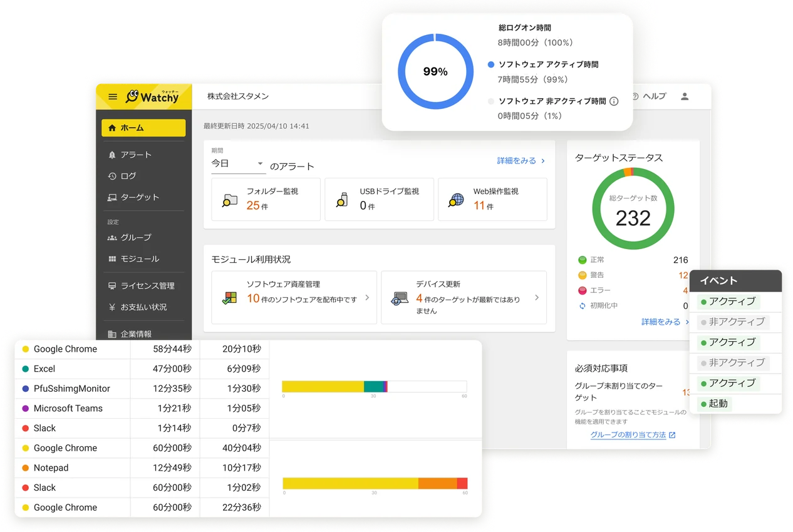This screenshot has height=532, width=793.
Task: Click orange Notepad segment of second usage bar
Action: click(x=437, y=483)
